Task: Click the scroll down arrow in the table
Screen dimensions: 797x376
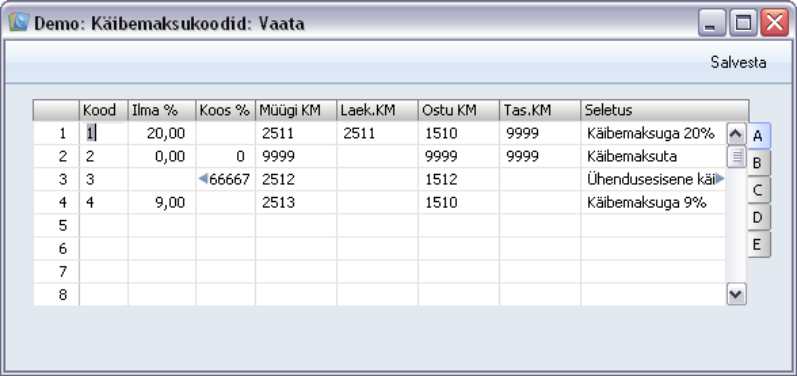Action: tap(736, 294)
